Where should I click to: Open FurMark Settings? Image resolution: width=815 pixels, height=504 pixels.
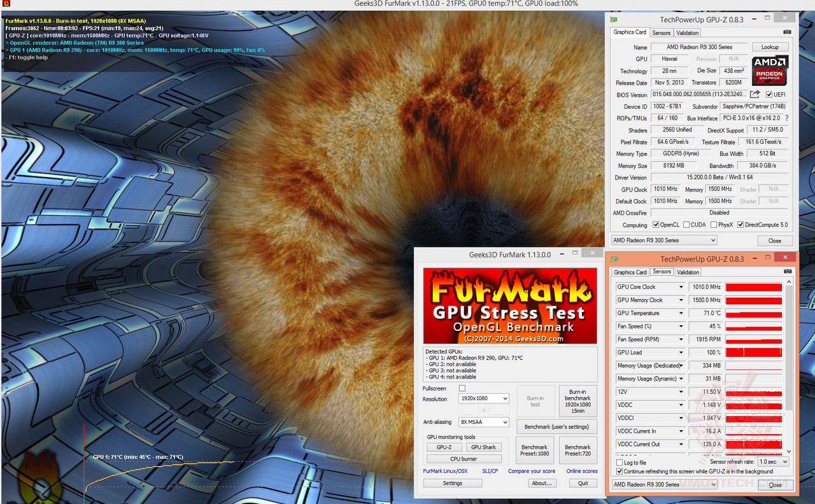pyautogui.click(x=452, y=483)
